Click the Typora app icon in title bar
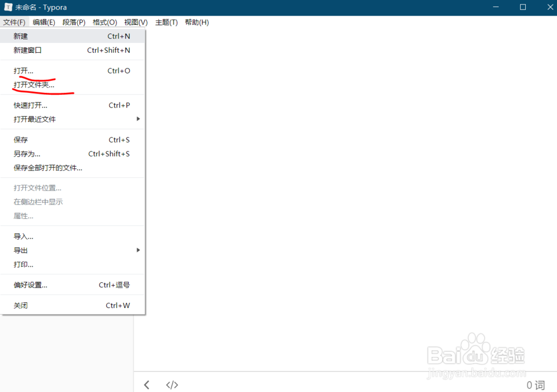 point(8,7)
